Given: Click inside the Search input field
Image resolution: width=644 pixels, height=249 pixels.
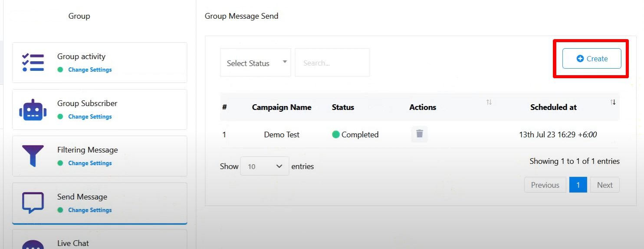Looking at the screenshot, I should 332,63.
